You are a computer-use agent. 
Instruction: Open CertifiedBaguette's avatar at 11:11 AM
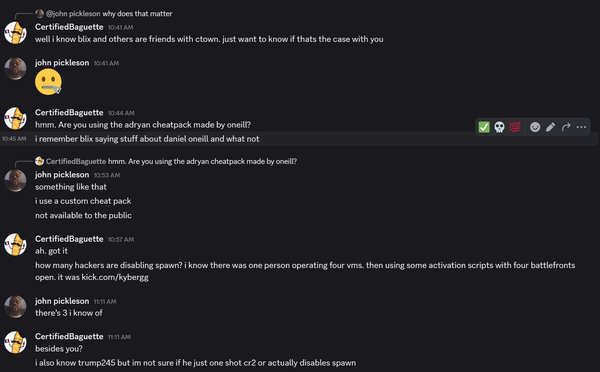coord(15,342)
